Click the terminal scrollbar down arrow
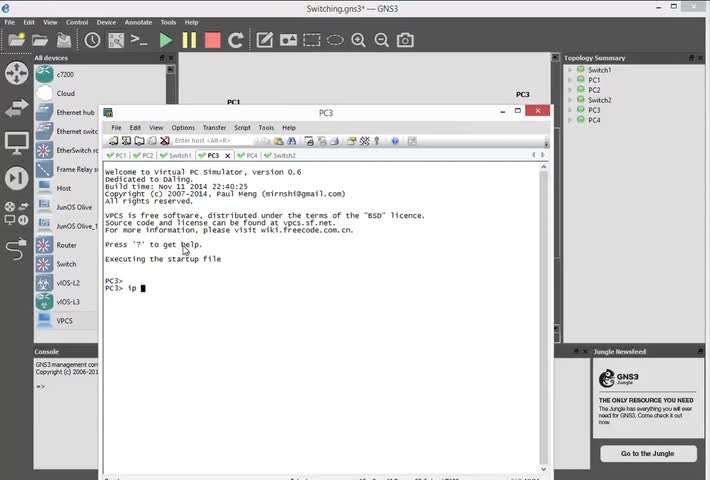710x480 pixels. pos(543,469)
